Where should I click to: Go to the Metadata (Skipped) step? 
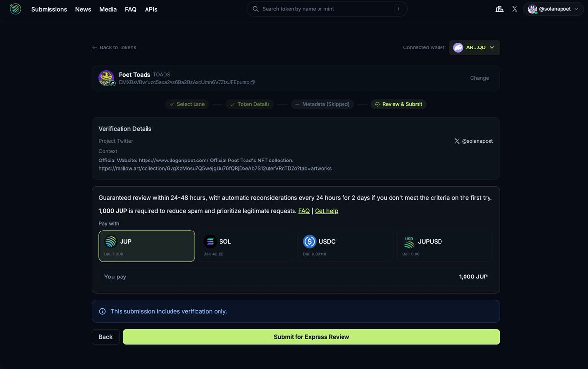point(322,104)
